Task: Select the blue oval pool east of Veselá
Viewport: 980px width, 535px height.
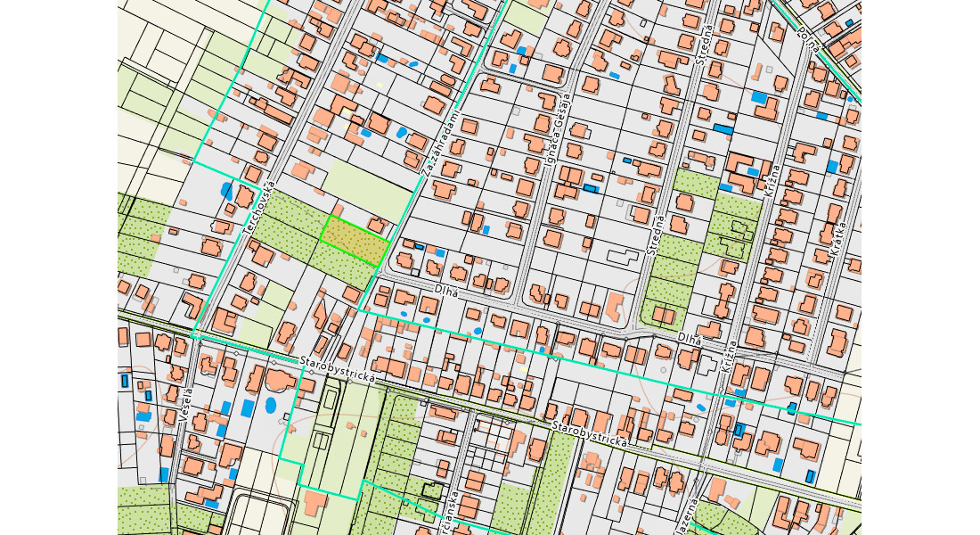Action: coord(247,407)
